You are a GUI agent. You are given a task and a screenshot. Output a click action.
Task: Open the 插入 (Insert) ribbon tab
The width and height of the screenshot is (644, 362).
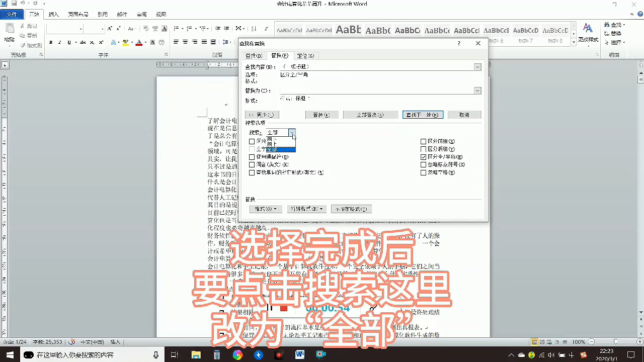[53, 14]
